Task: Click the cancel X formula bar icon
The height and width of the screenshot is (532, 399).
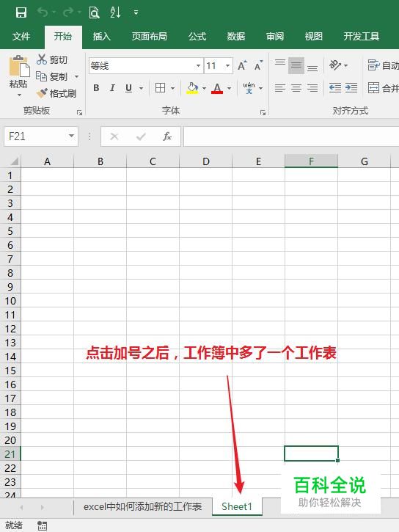Action: 114,136
